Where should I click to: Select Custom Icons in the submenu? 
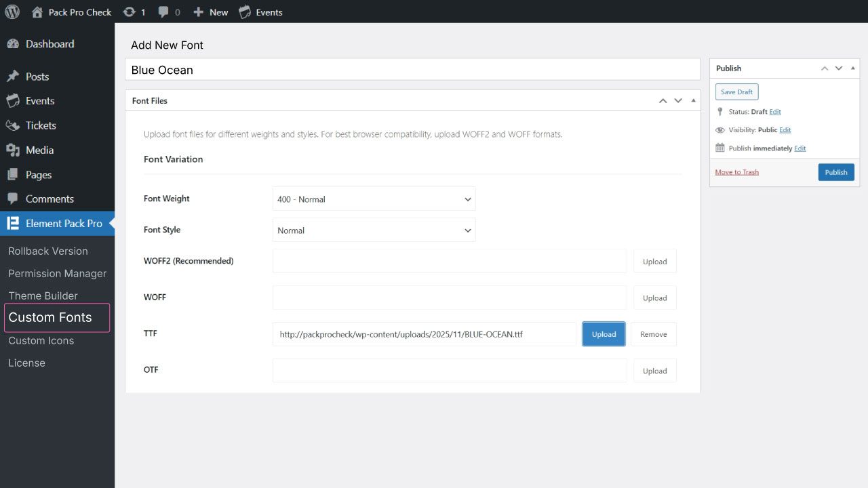point(41,340)
